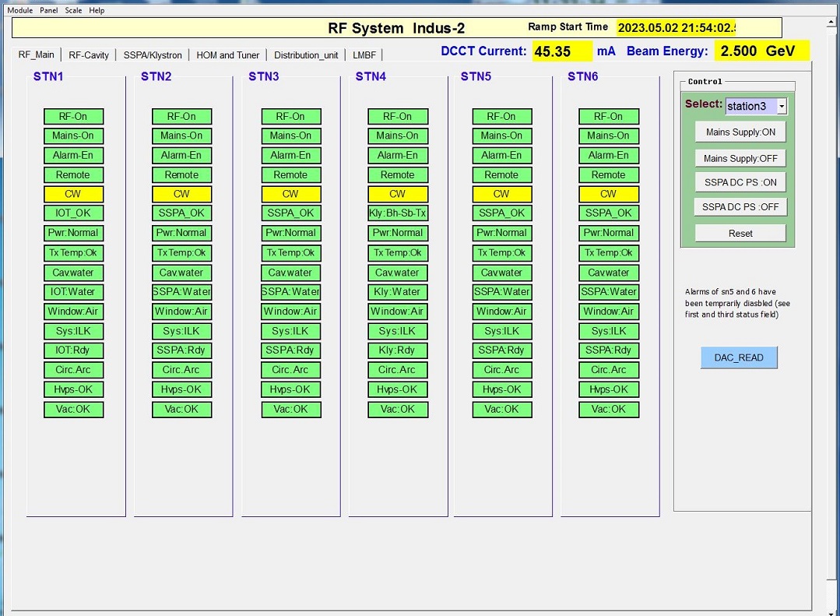Click the DCCT Current value 45.35

pyautogui.click(x=562, y=51)
